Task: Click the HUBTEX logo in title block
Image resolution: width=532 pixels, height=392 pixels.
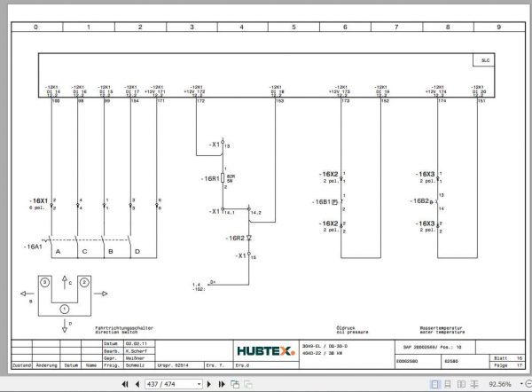Action: pyautogui.click(x=266, y=350)
